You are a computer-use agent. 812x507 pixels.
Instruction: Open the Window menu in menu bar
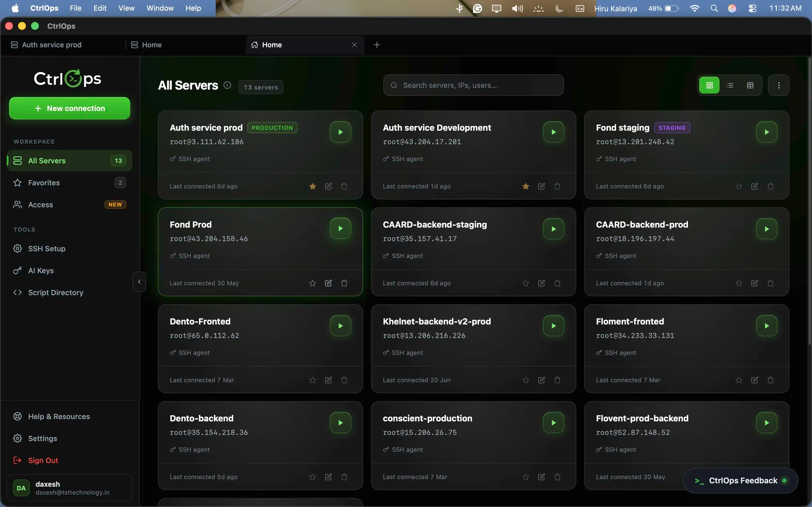click(160, 8)
